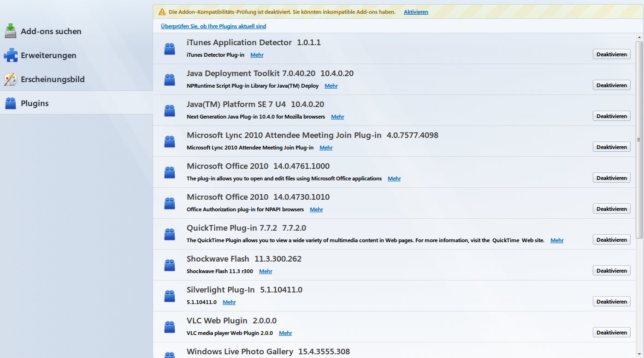This screenshot has width=644, height=358.
Task: Click the iTunes Application Detector plugin icon
Action: (x=170, y=48)
